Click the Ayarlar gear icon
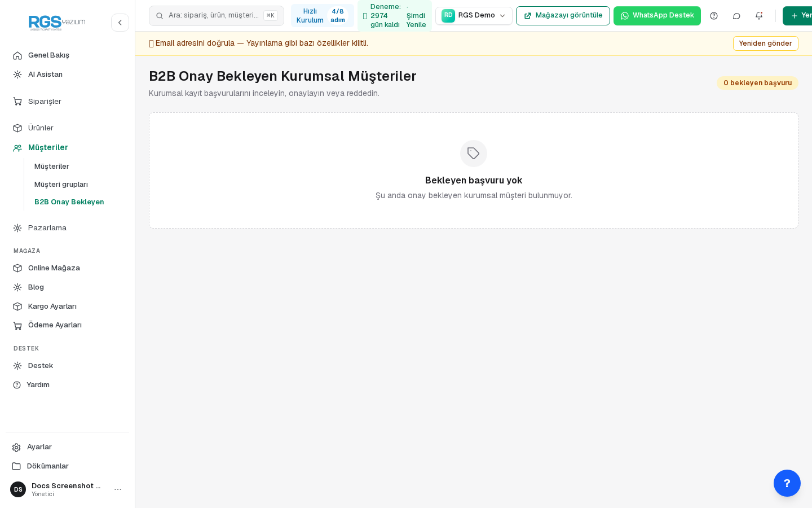812x508 pixels. tap(16, 448)
